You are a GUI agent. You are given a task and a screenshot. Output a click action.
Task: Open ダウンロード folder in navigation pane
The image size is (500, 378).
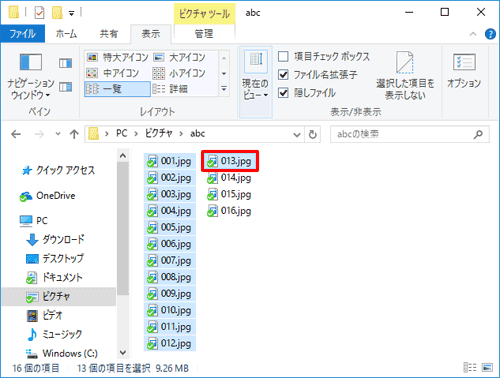[55, 239]
